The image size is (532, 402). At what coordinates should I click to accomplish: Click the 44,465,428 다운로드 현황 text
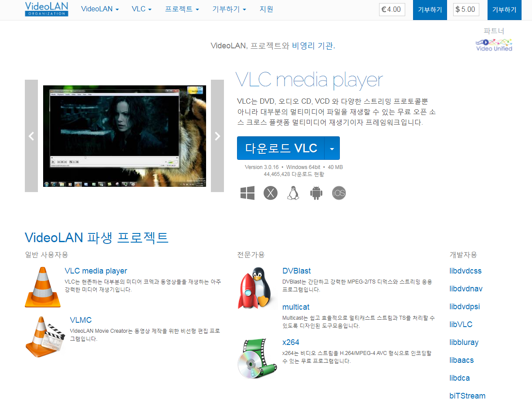pos(294,174)
